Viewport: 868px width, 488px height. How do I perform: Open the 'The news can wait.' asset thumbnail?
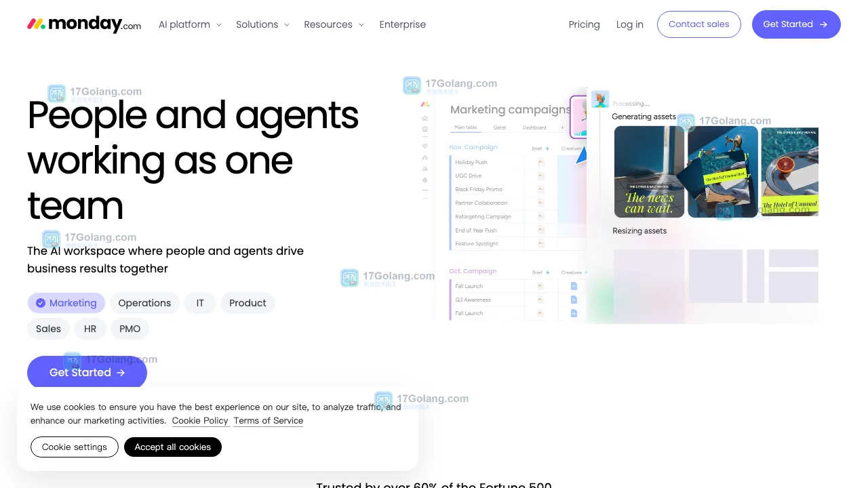(x=649, y=172)
